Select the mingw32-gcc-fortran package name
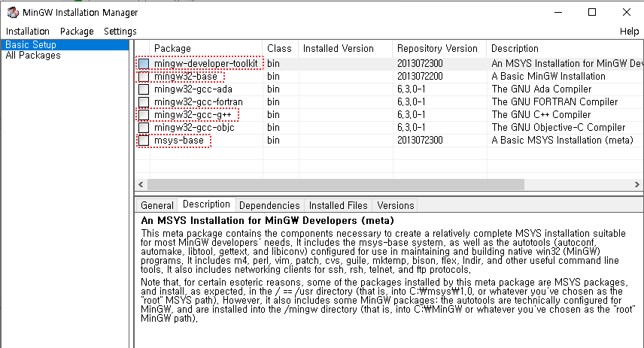644x348 pixels. point(199,101)
